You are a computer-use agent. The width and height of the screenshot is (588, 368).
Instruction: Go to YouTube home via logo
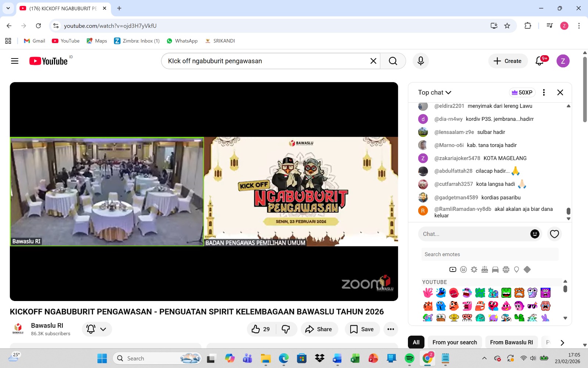[49, 61]
